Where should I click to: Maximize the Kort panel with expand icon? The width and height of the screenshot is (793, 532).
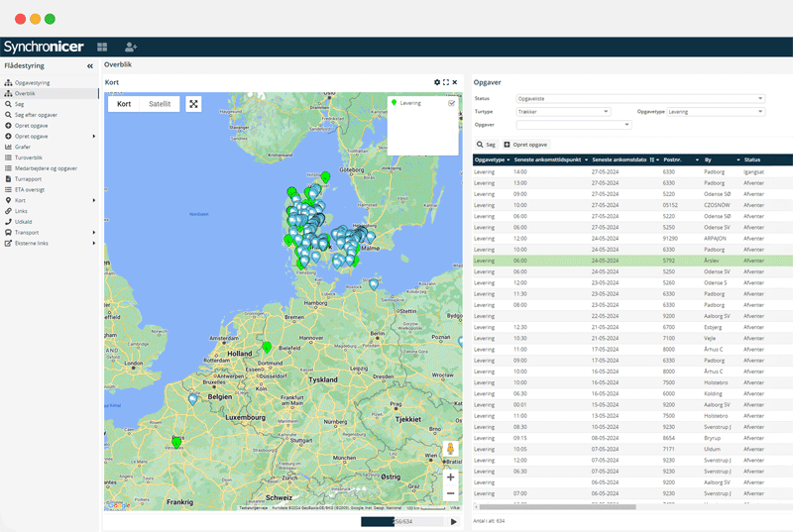click(446, 82)
